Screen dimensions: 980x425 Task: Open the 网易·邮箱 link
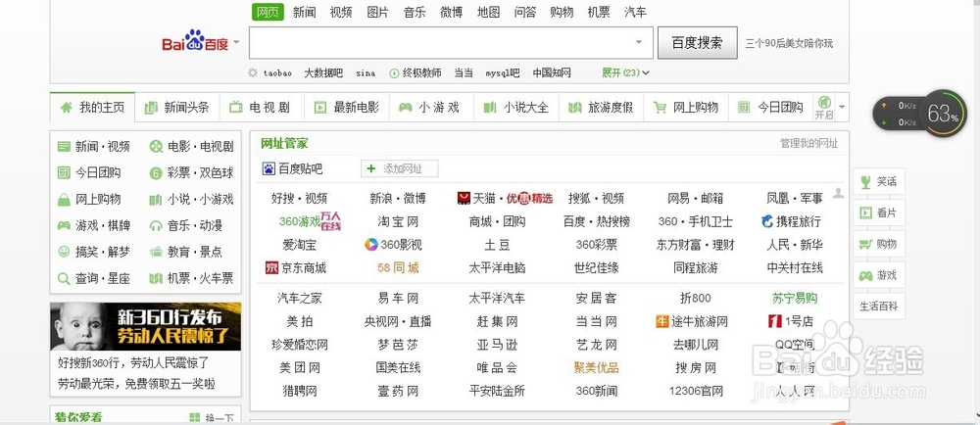[x=696, y=199]
